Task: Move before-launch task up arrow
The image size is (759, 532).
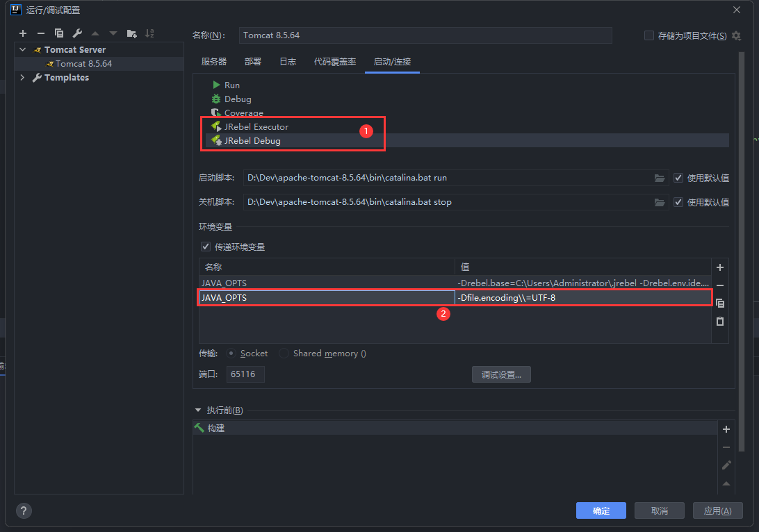Action: [x=726, y=483]
